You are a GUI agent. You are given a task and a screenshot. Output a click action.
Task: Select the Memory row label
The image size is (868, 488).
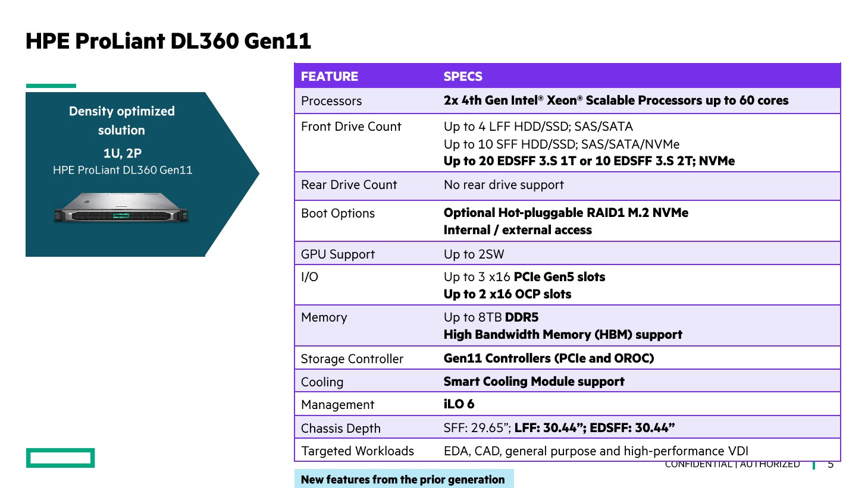pos(324,317)
